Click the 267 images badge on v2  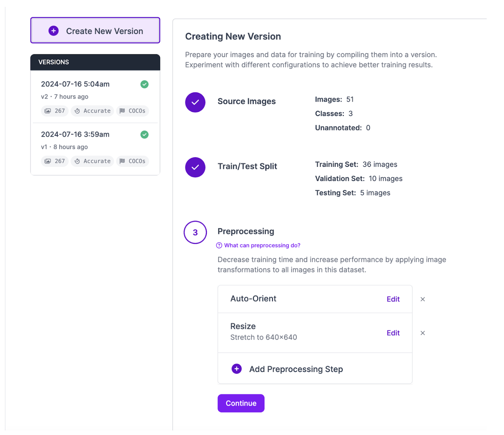[55, 111]
